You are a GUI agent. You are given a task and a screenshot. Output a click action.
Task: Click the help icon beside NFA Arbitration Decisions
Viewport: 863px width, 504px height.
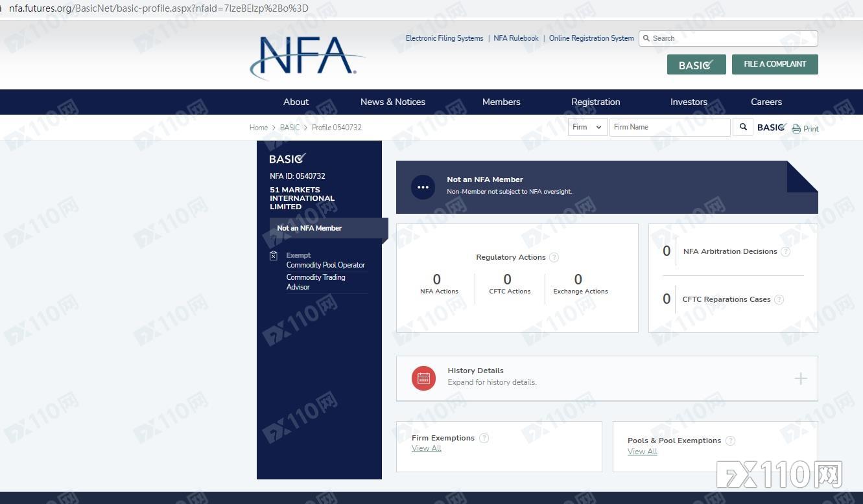point(785,251)
